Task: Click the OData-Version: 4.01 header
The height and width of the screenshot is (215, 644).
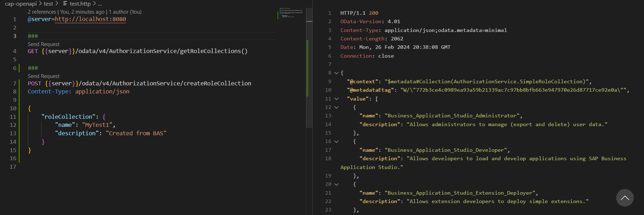Action: pos(370,22)
